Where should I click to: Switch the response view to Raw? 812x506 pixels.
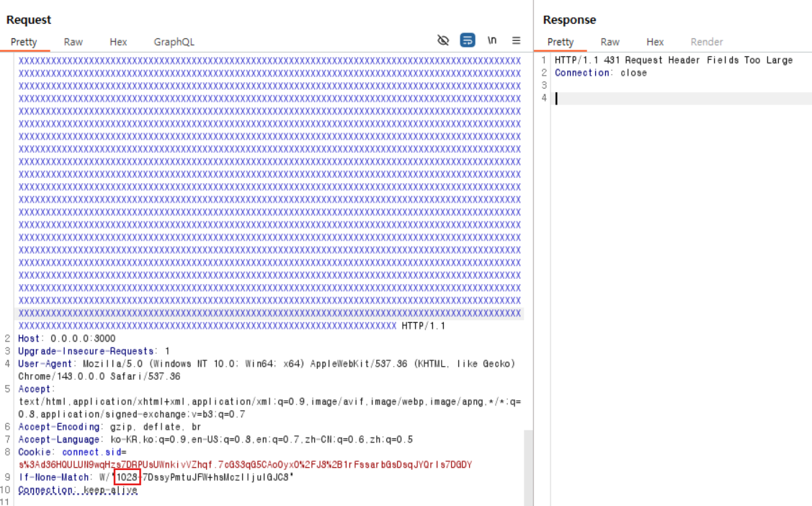(610, 42)
